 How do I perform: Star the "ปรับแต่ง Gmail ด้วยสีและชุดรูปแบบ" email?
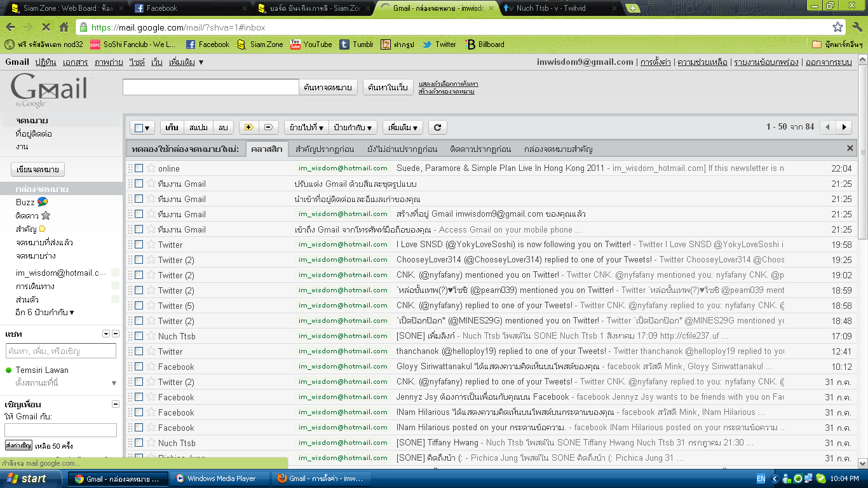151,184
